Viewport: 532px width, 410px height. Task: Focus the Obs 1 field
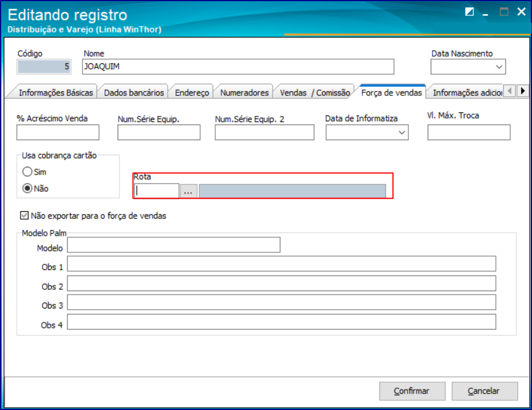tap(281, 264)
